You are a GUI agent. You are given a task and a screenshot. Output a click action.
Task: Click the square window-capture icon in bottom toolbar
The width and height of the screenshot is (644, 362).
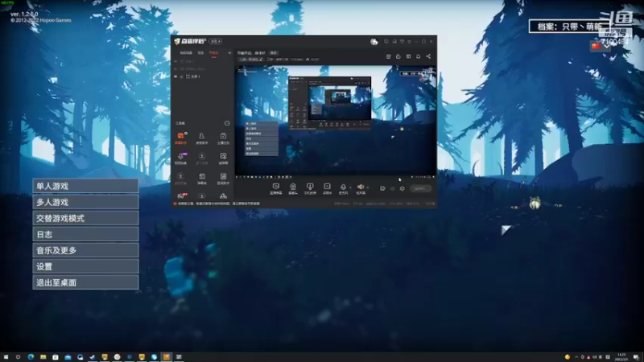[x=327, y=188]
